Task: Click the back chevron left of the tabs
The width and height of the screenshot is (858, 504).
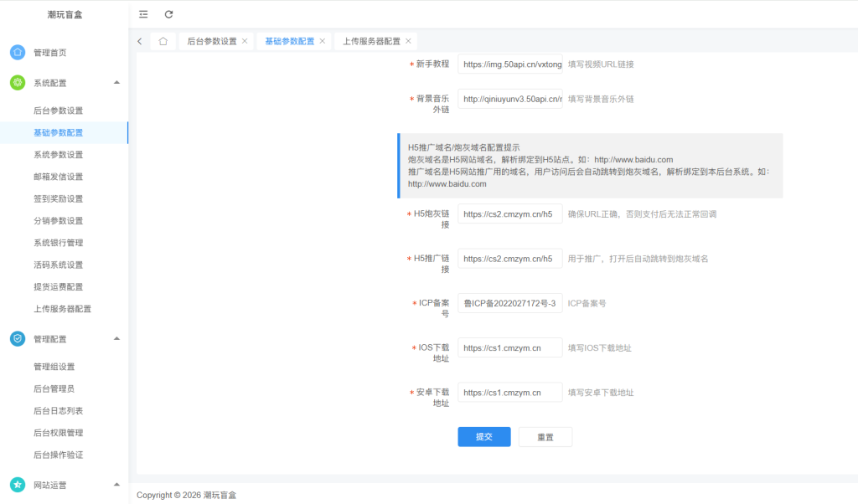Action: (139, 40)
